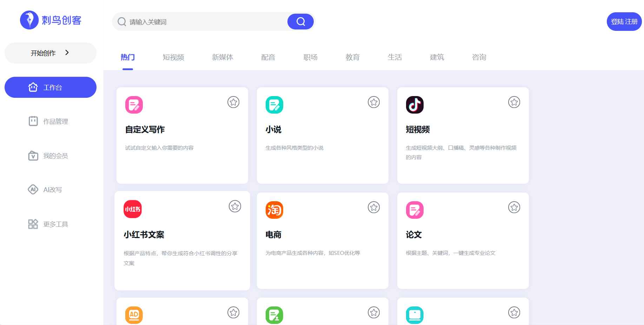Open the 自定义写作 pink writing icon
This screenshot has width=644, height=325.
point(134,105)
